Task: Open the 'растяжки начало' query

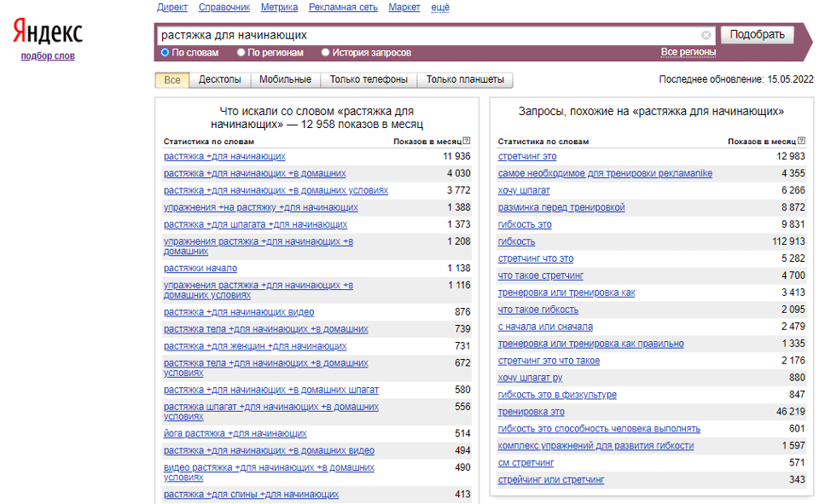Action: click(x=200, y=268)
